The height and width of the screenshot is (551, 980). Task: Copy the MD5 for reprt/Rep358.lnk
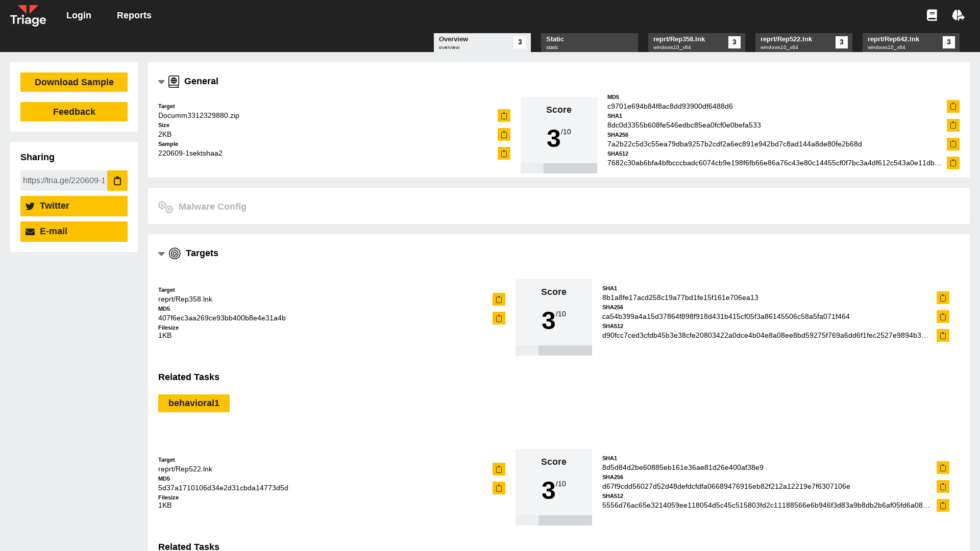[499, 318]
